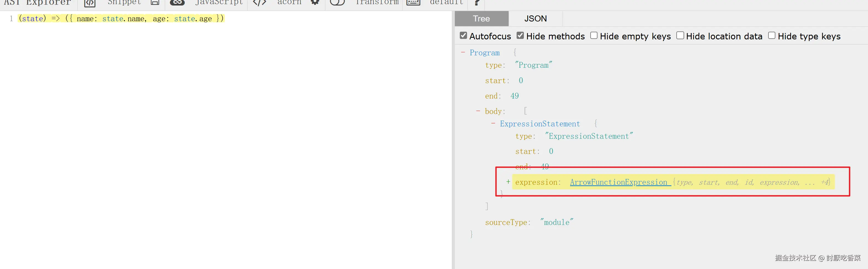Screen dimensions: 868x269
Task: Toggle the Transform switch icon
Action: pos(337,3)
